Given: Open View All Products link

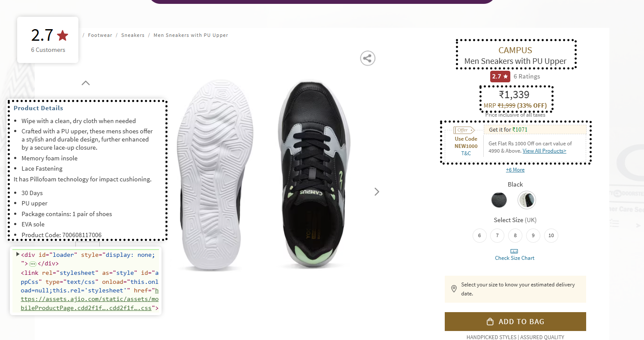Looking at the screenshot, I should point(544,151).
